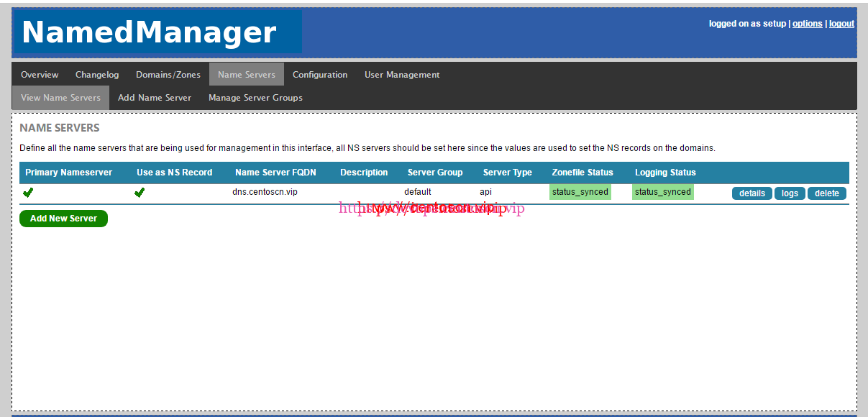Navigate to Domains/Zones
Viewport: 868px width, 417px height.
click(x=168, y=75)
